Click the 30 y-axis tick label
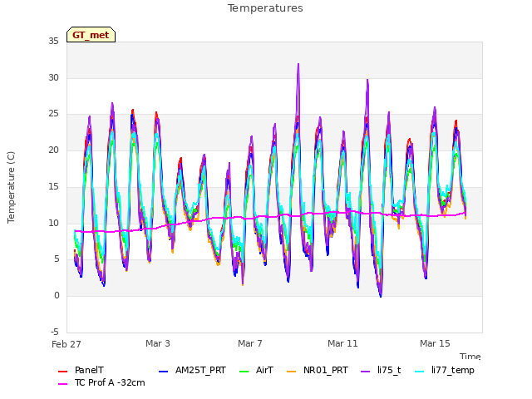Viewport: 532px width, 399px height. [x=53, y=77]
